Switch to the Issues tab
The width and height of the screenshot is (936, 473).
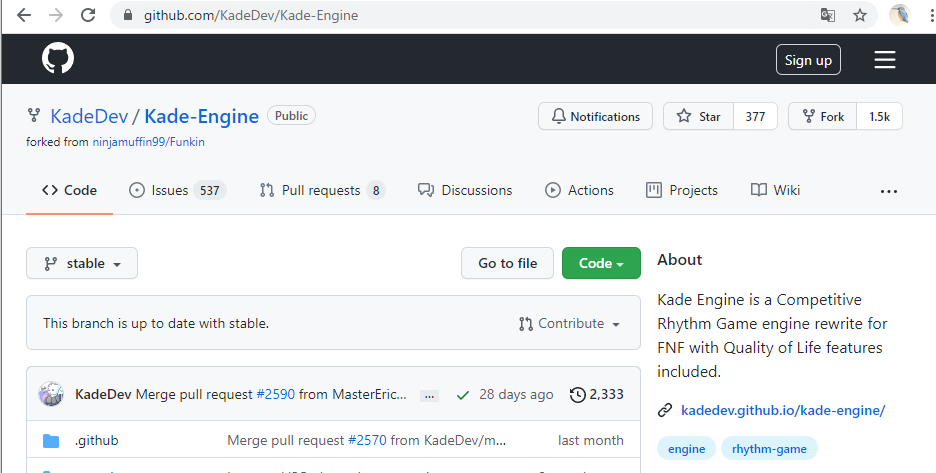[x=177, y=190]
